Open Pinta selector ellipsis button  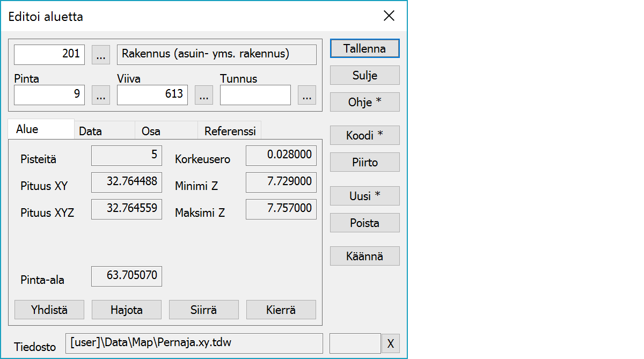pos(101,95)
